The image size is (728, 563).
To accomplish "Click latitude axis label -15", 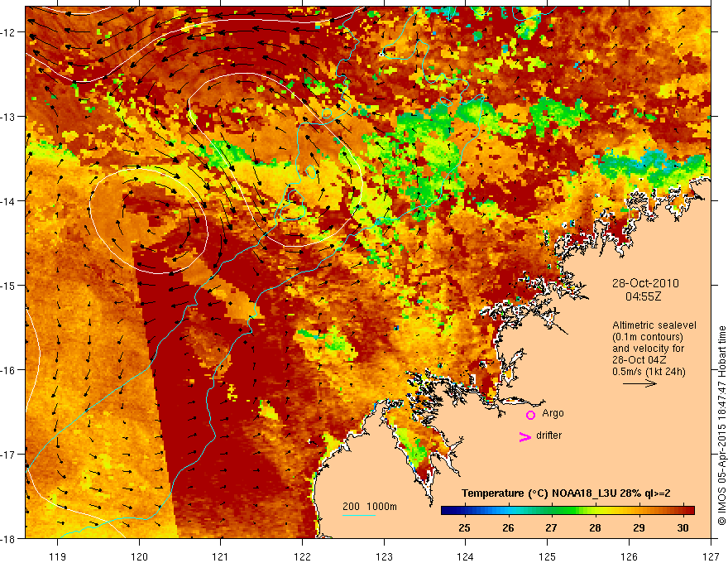I will (9, 285).
